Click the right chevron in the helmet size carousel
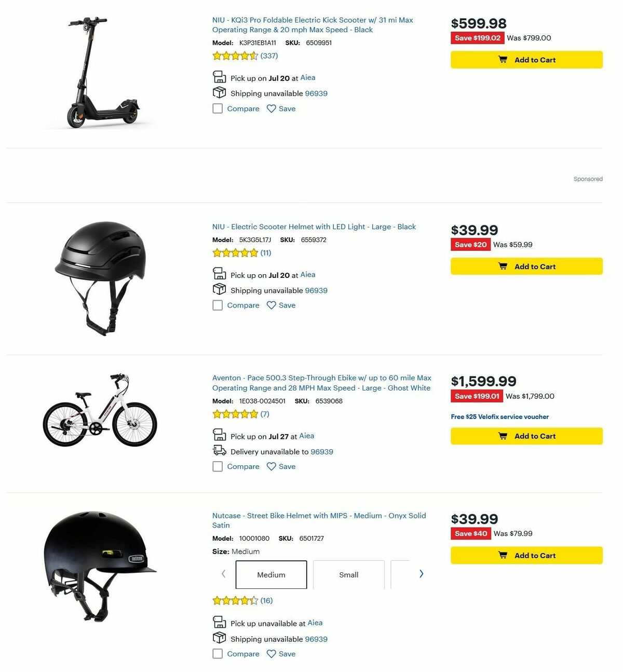This screenshot has width=623, height=672. [x=422, y=574]
